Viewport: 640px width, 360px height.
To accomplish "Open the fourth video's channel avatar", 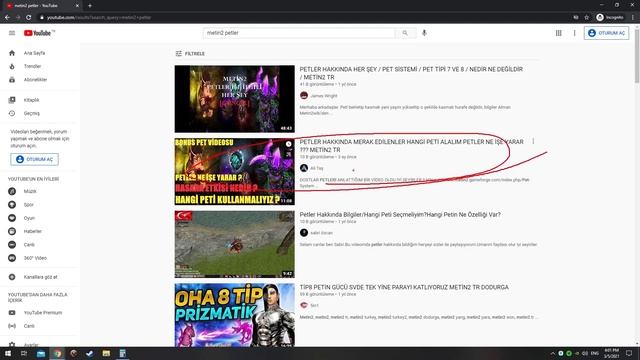I will (304, 305).
